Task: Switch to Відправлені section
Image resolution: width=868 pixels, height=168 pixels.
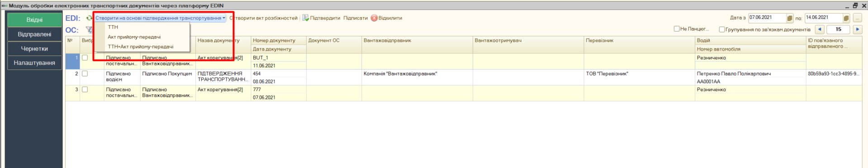Action: (34, 34)
